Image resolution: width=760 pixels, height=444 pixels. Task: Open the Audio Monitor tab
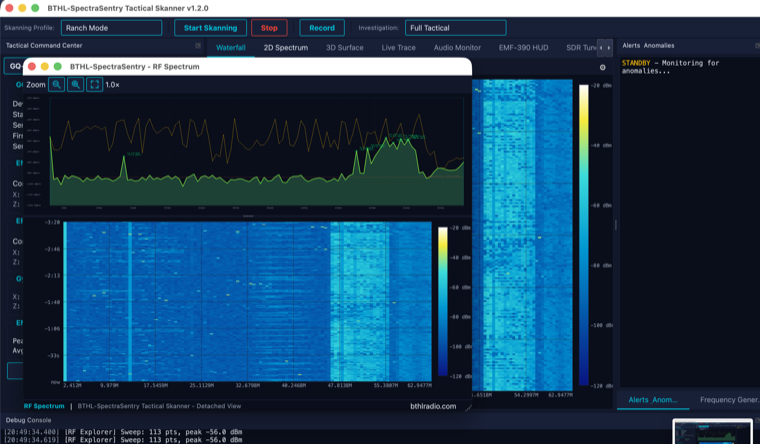click(x=457, y=48)
